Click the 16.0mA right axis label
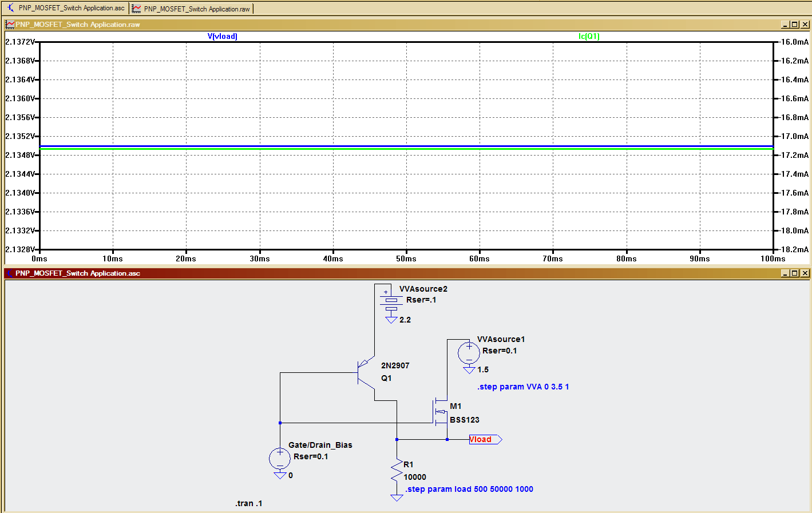This screenshot has width=812, height=513. (x=795, y=42)
